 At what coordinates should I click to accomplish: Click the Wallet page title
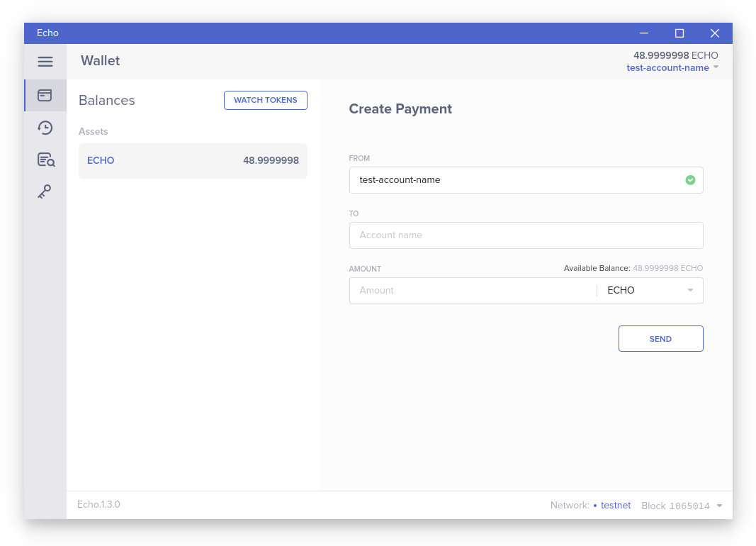(101, 61)
